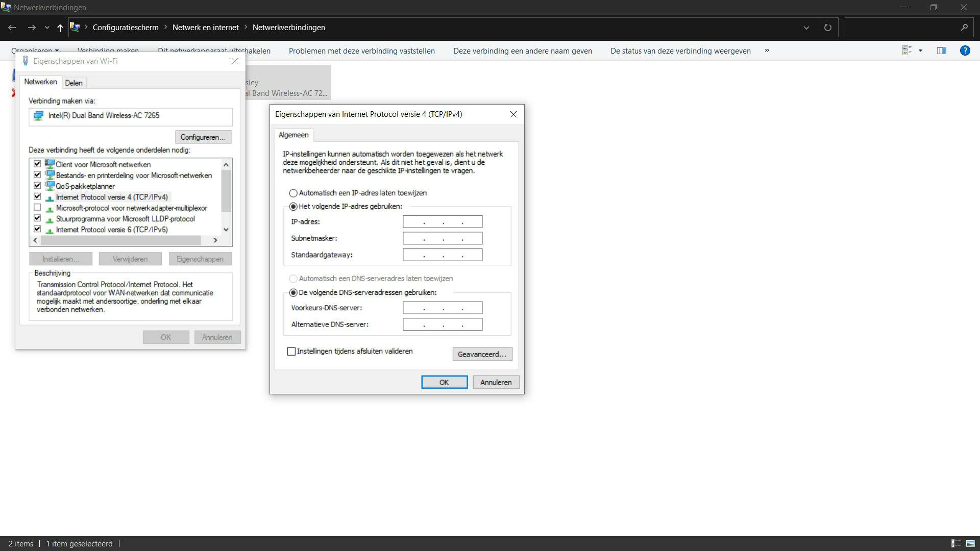
Task: Show more toolbar commands via double chevron
Action: coord(767,51)
